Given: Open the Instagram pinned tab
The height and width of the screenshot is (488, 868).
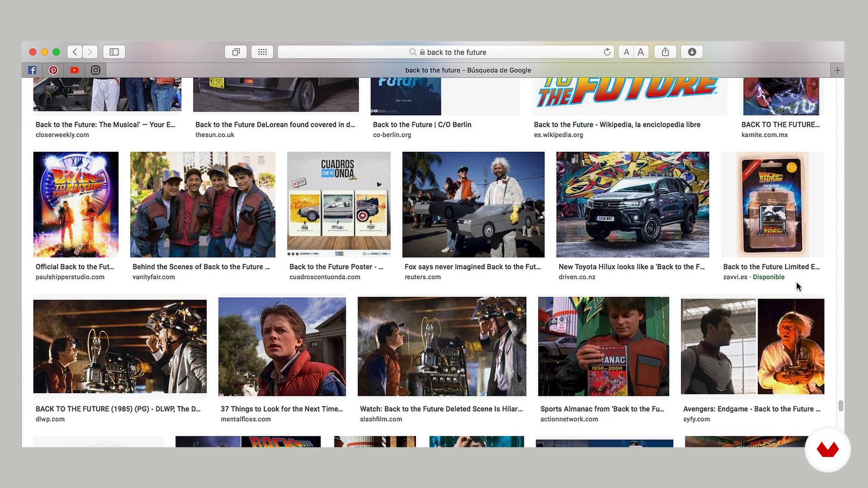Looking at the screenshot, I should point(95,70).
